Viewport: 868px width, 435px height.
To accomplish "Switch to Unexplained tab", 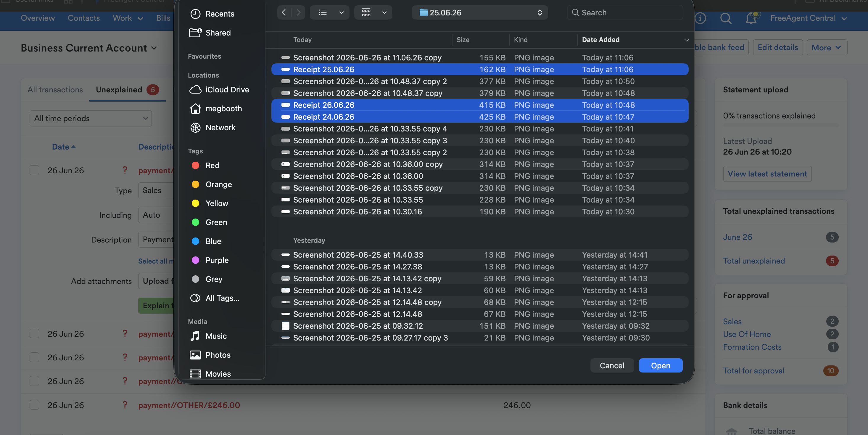I will (x=127, y=89).
